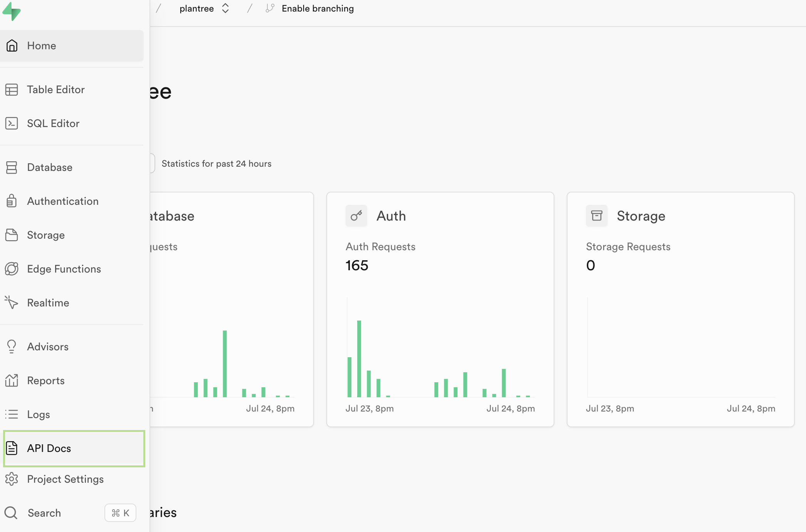Click the SQL Editor terminal icon
The width and height of the screenshot is (806, 532).
coord(12,123)
